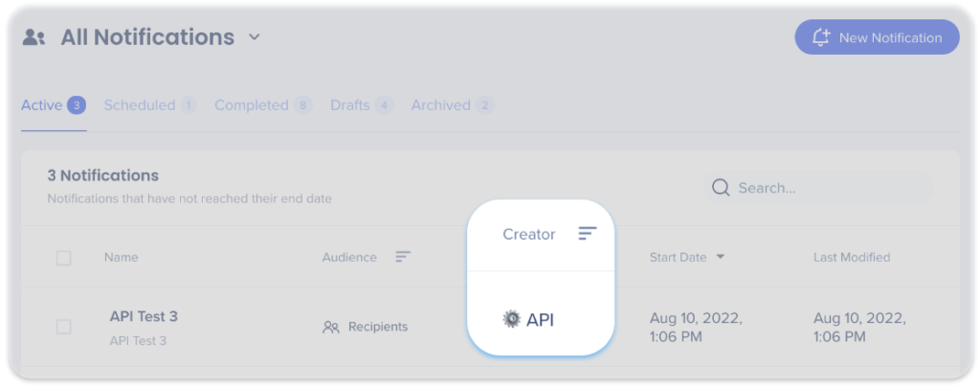Click the Recipients audience icon
Image resolution: width=980 pixels, height=389 pixels.
tap(331, 327)
